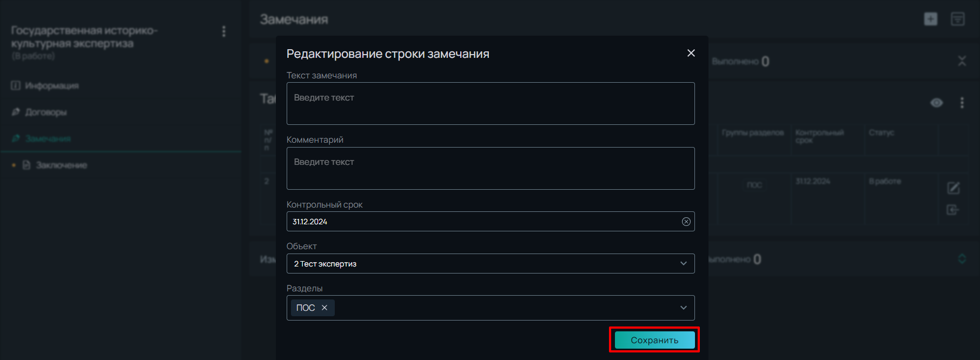Viewport: 980px width, 360px height.
Task: Open the Информация sidebar item
Action: (x=52, y=86)
